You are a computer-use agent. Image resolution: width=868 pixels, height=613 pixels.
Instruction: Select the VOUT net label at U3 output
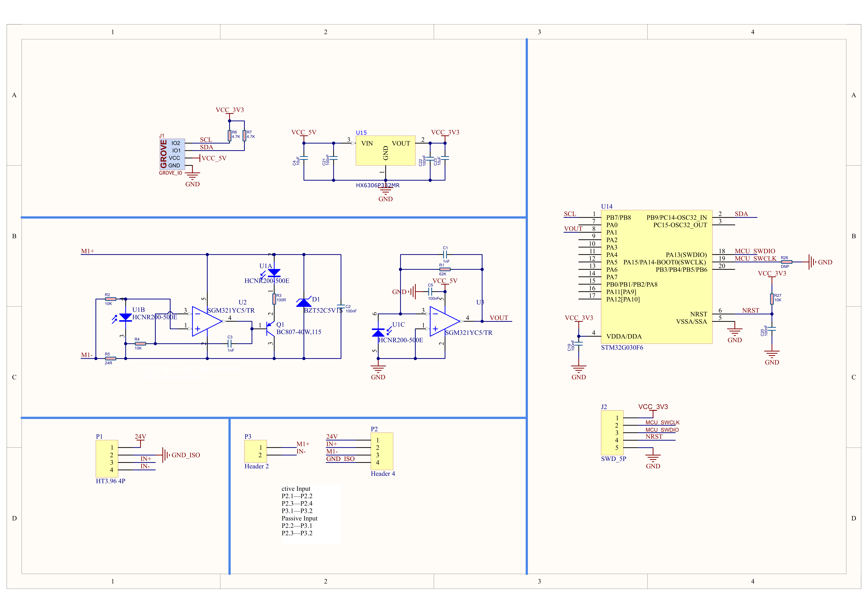499,318
